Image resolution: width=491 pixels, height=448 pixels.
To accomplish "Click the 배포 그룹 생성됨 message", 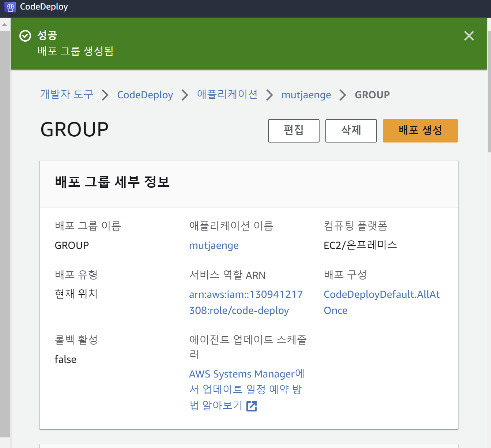I will tap(75, 51).
